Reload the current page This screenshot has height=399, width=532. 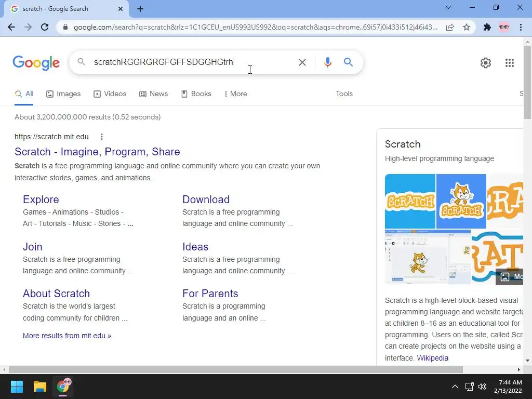(x=45, y=27)
